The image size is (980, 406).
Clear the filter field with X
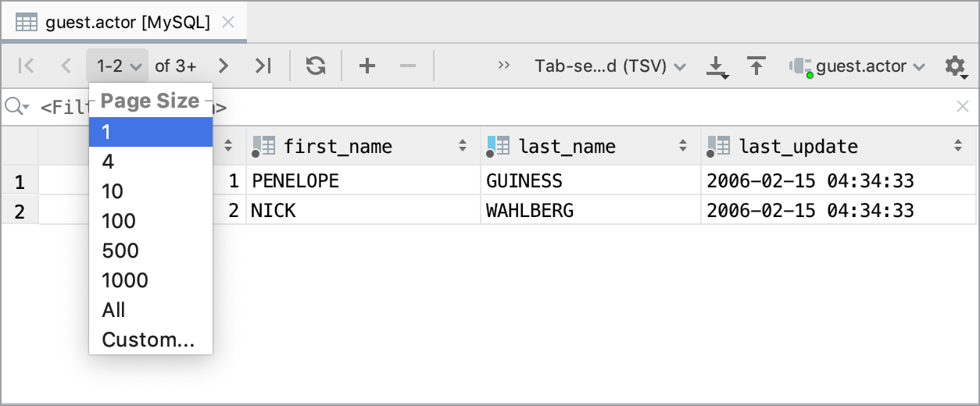pyautogui.click(x=962, y=106)
